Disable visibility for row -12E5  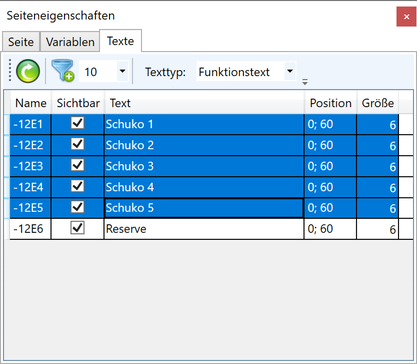(x=78, y=207)
